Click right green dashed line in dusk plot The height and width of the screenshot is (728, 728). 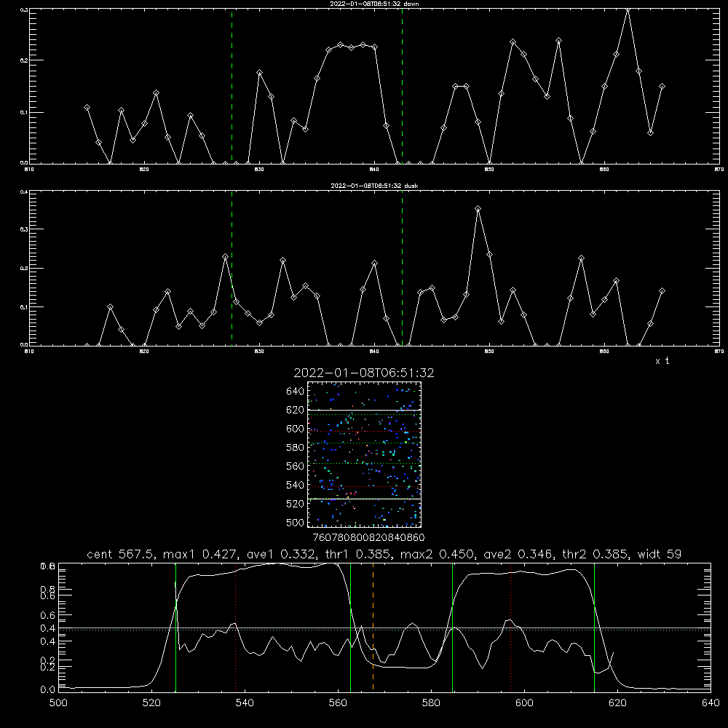pos(403,269)
